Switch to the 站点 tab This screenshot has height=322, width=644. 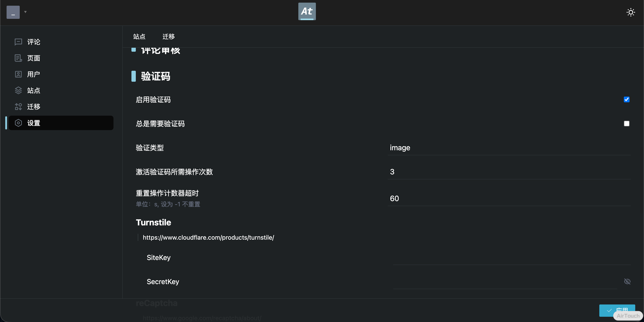[139, 37]
